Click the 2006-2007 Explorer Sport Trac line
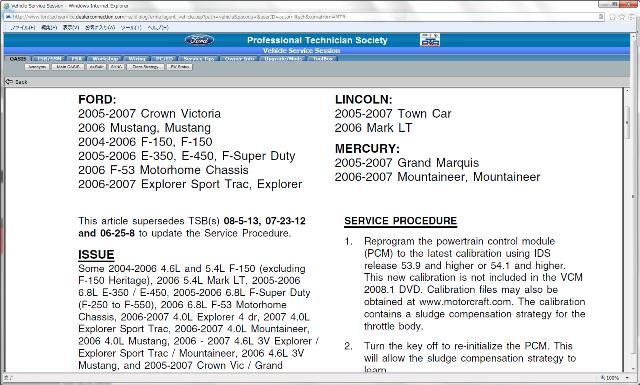This screenshot has width=640, height=385. [190, 184]
